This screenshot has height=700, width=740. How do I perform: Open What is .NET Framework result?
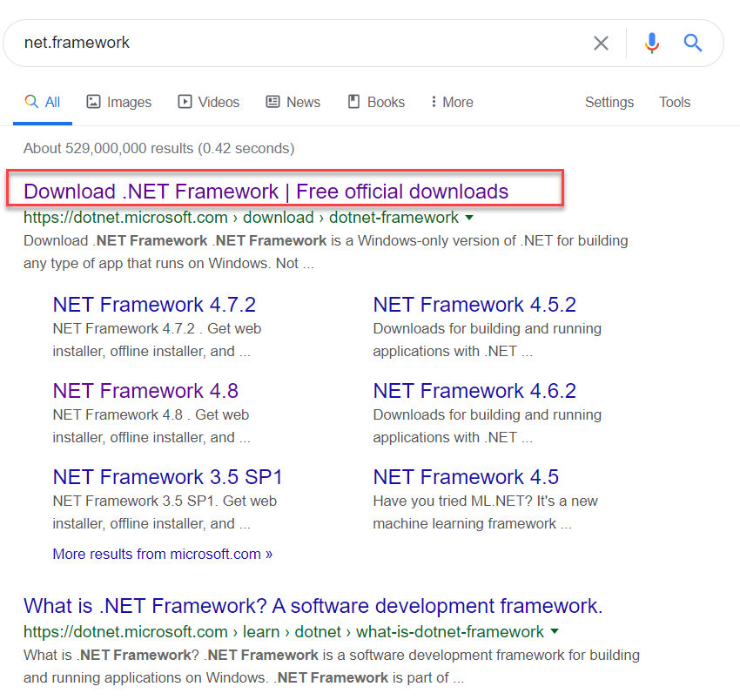[x=313, y=606]
